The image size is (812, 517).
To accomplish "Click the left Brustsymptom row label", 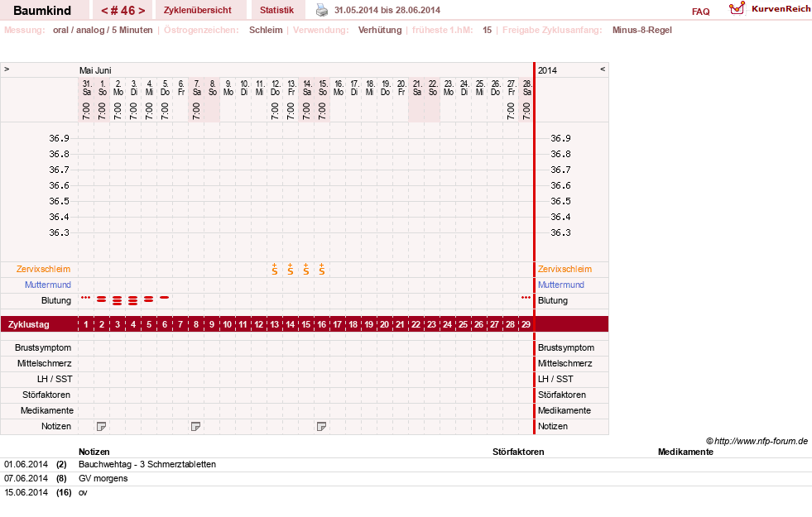I will 43,347.
